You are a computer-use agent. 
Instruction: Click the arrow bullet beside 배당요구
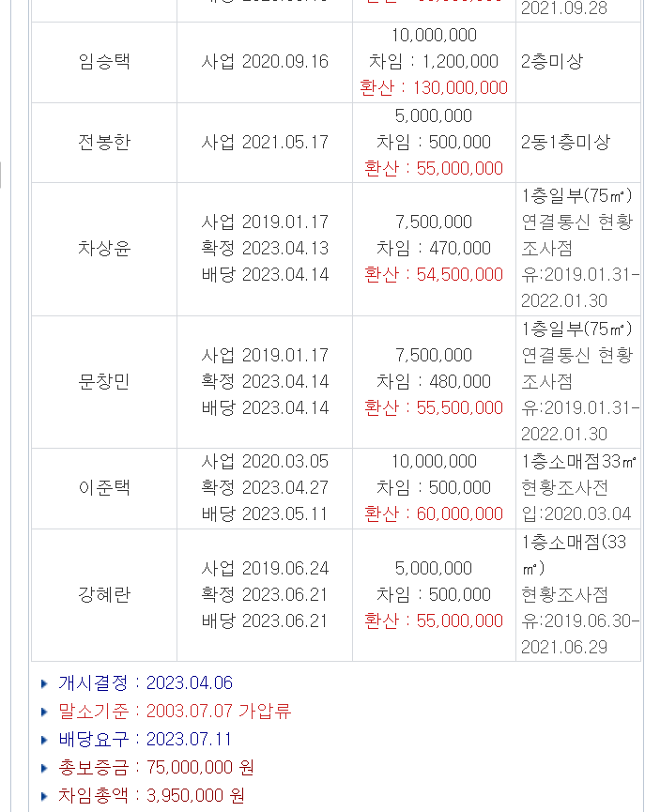click(44, 740)
